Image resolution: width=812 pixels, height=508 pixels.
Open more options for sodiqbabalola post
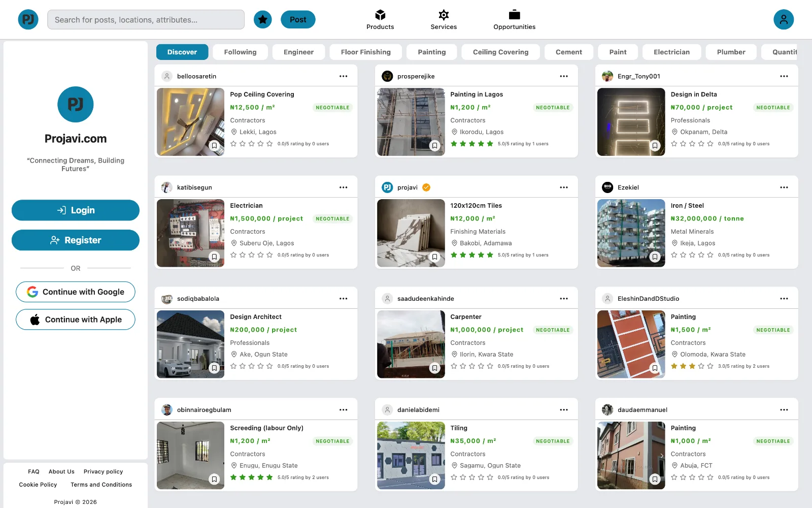click(344, 299)
